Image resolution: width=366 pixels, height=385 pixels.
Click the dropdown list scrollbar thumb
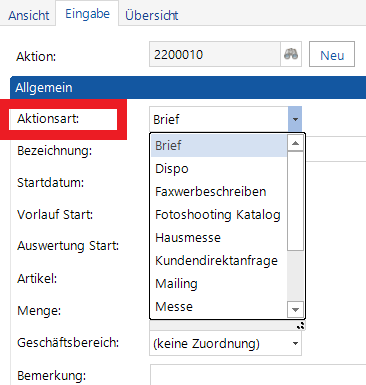(295, 201)
